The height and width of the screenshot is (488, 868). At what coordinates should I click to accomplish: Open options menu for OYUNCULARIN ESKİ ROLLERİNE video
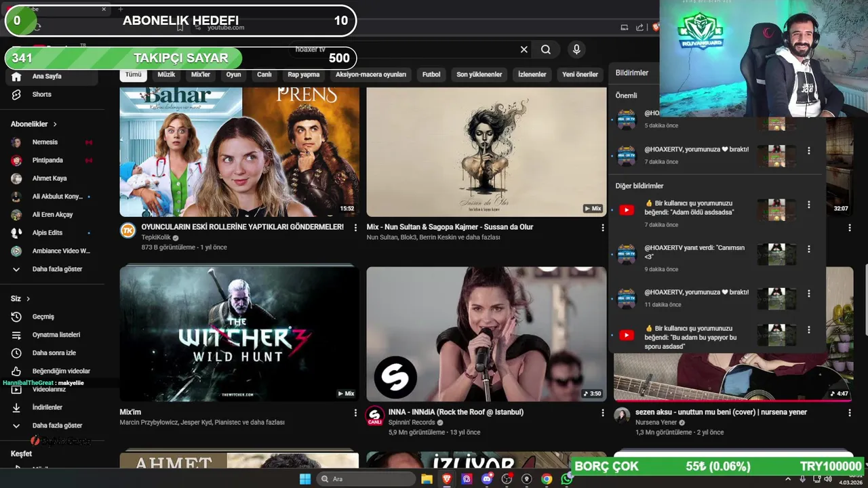click(355, 228)
